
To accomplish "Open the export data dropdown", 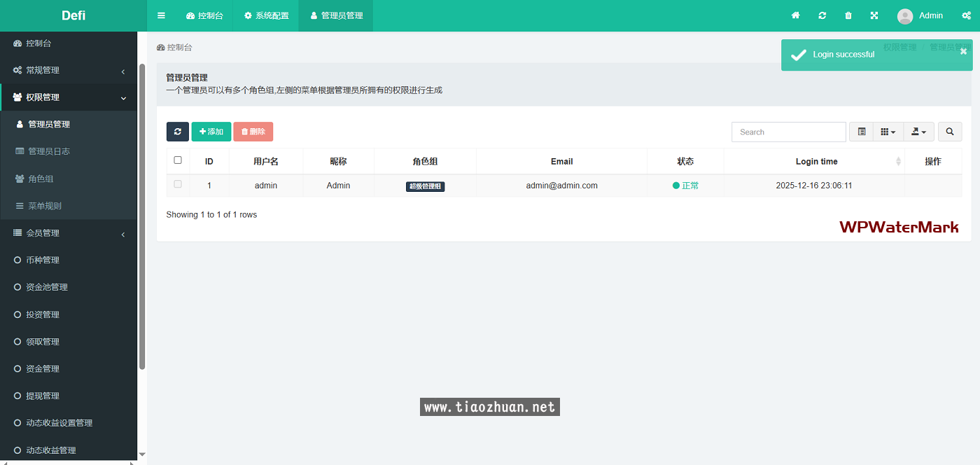I will tap(918, 132).
